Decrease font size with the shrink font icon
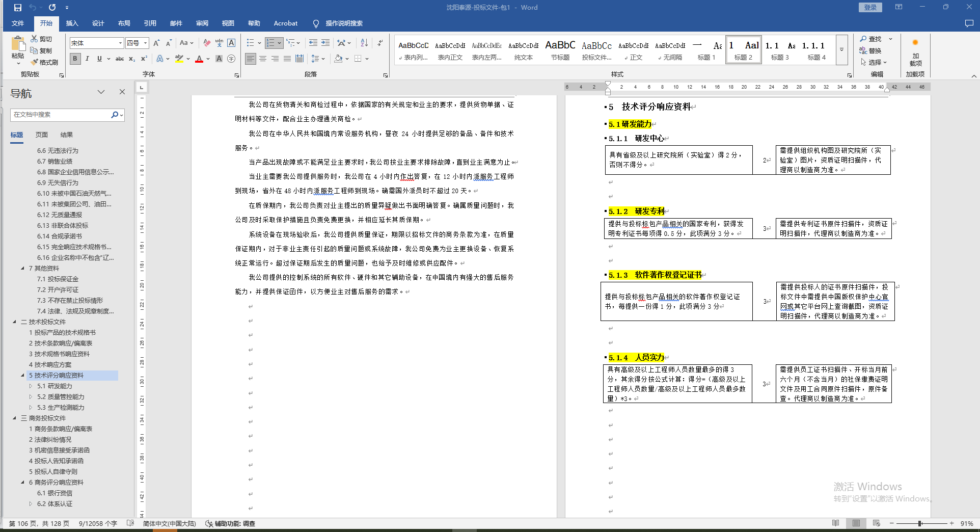Viewport: 980px width, 532px height. (169, 43)
